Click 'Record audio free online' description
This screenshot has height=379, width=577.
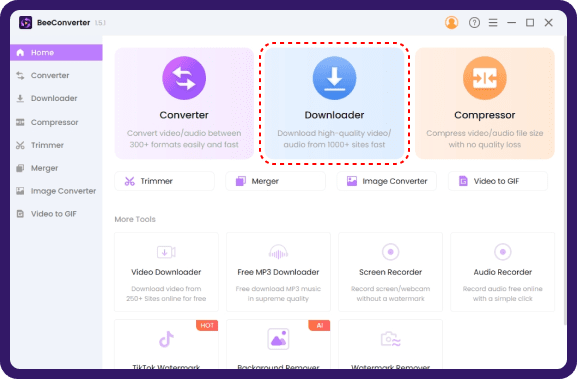click(x=503, y=294)
